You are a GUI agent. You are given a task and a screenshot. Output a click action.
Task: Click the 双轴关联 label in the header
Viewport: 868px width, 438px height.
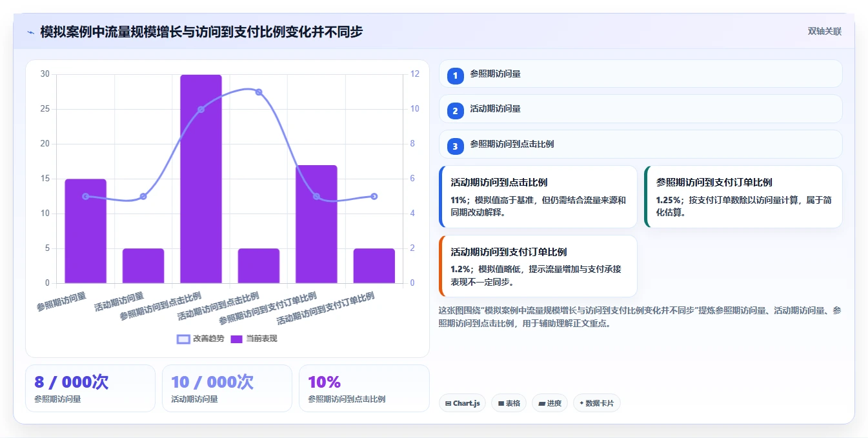click(x=824, y=32)
